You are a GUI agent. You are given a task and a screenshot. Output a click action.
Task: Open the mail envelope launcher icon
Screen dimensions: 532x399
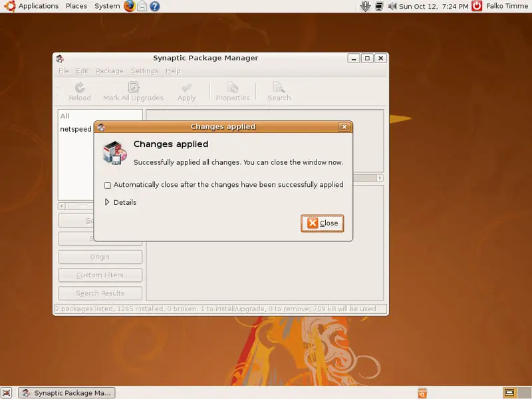click(142, 6)
